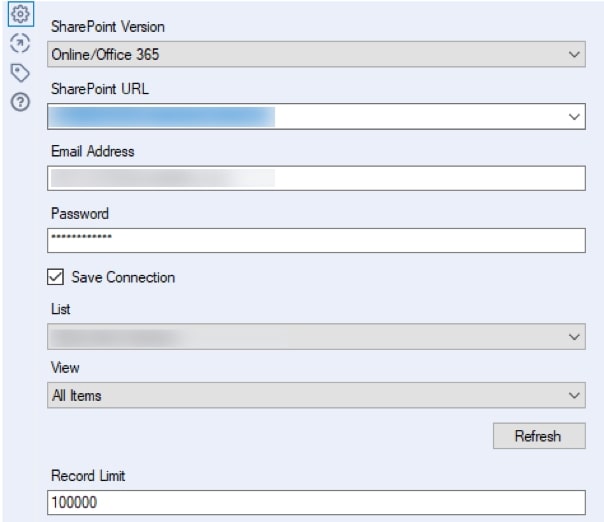
Task: Click the Save Connection label text
Action: tap(123, 277)
